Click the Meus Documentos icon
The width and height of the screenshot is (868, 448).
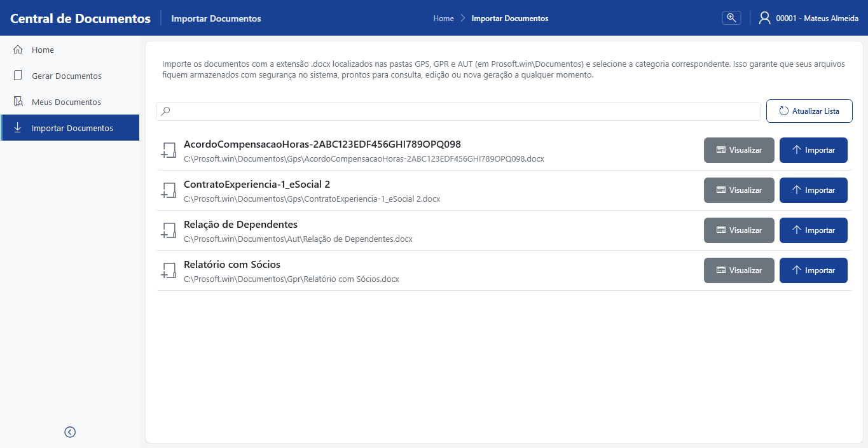[x=18, y=102]
